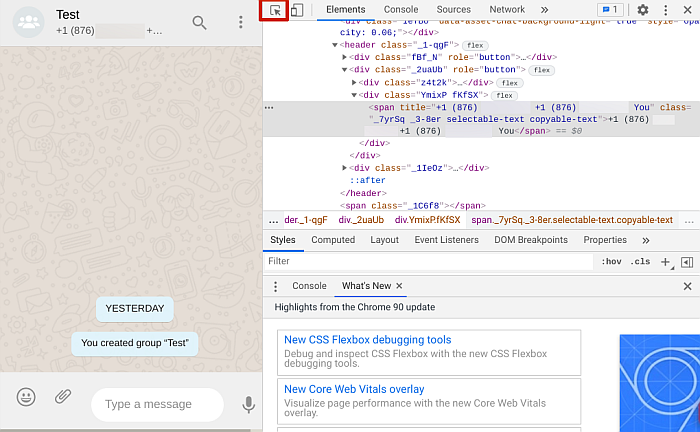700x432 pixels.
Task: Close the bottom drawer
Action: (688, 286)
